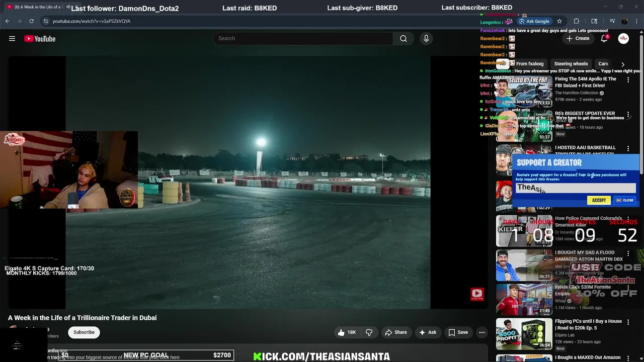644x362 pixels.
Task: Open the YouTube hamburger guide menu
Action: point(12,39)
